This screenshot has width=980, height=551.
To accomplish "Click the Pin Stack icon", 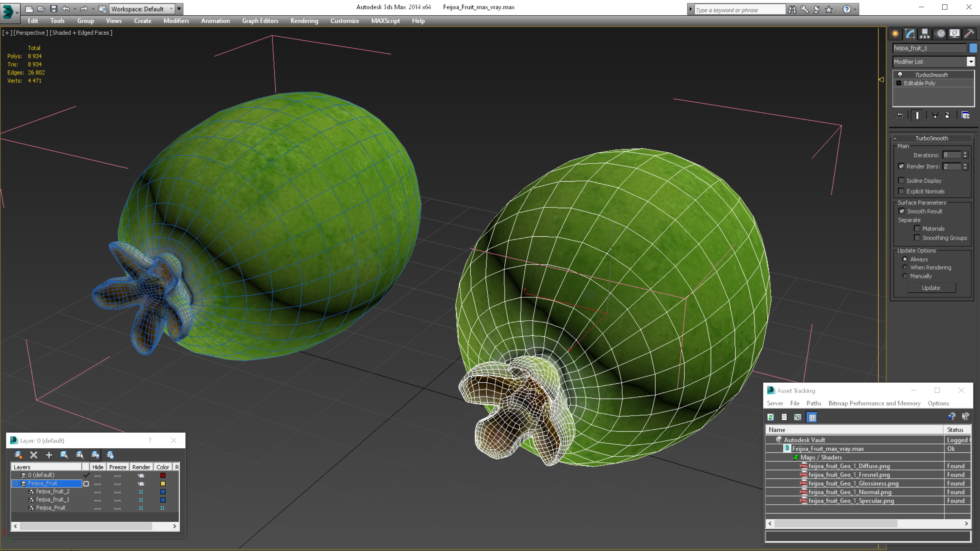I will pos(899,115).
